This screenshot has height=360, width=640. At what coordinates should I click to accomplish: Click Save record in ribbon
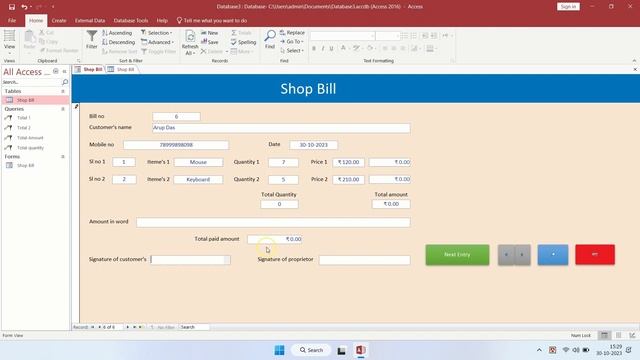pyautogui.click(x=209, y=42)
